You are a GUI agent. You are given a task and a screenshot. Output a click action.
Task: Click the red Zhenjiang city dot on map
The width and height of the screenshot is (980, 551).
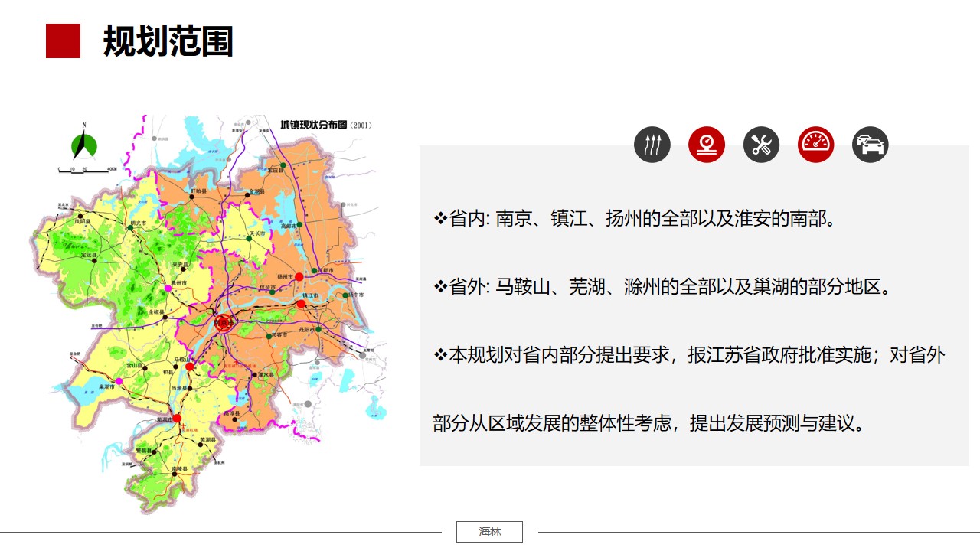coord(301,304)
